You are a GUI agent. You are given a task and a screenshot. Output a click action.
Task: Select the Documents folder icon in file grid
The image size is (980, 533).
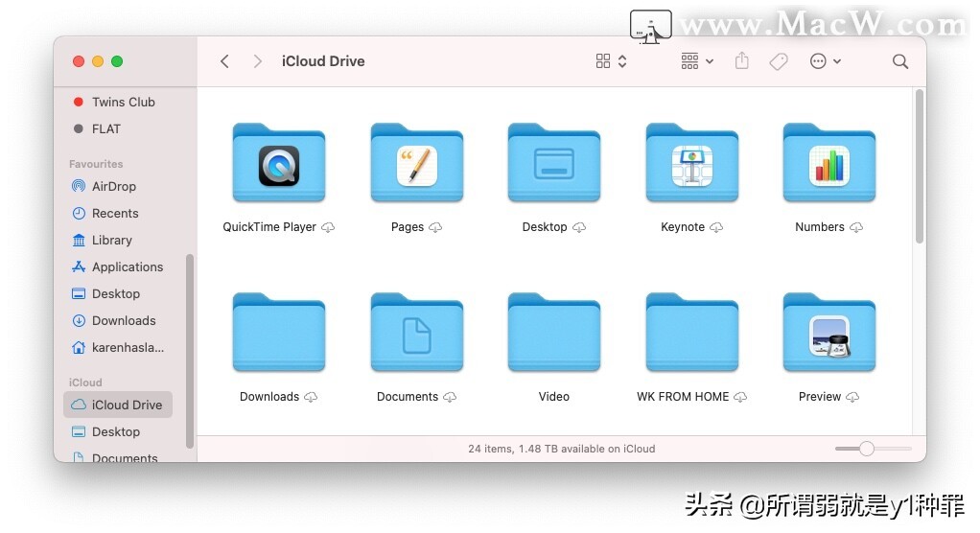[417, 333]
